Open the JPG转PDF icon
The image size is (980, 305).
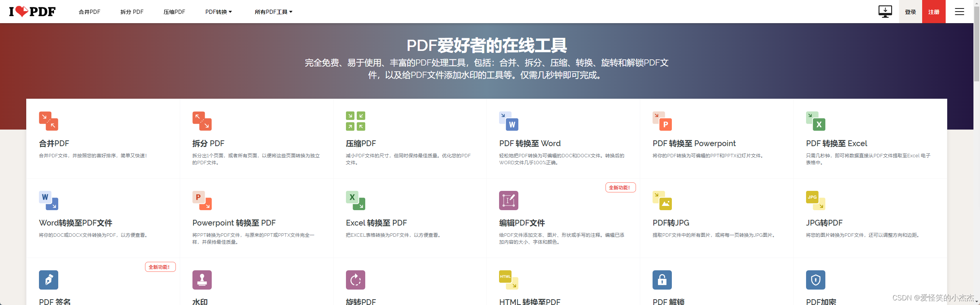(816, 201)
